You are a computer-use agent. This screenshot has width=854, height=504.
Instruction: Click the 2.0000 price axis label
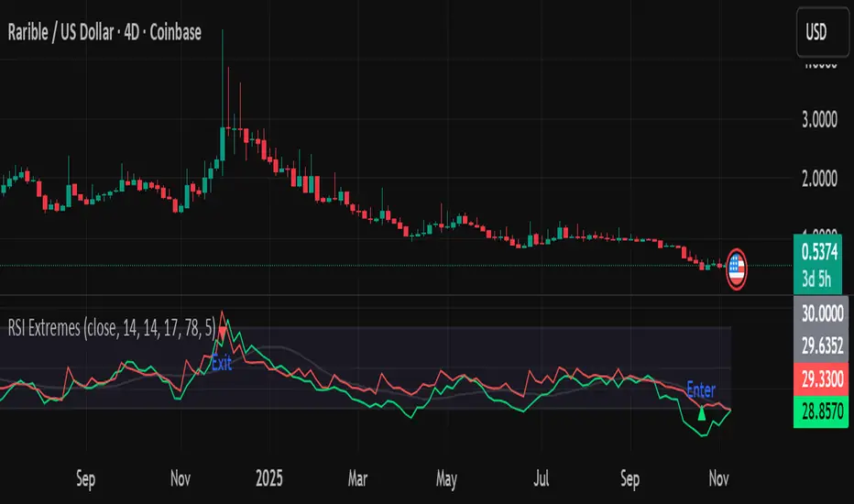tap(819, 179)
